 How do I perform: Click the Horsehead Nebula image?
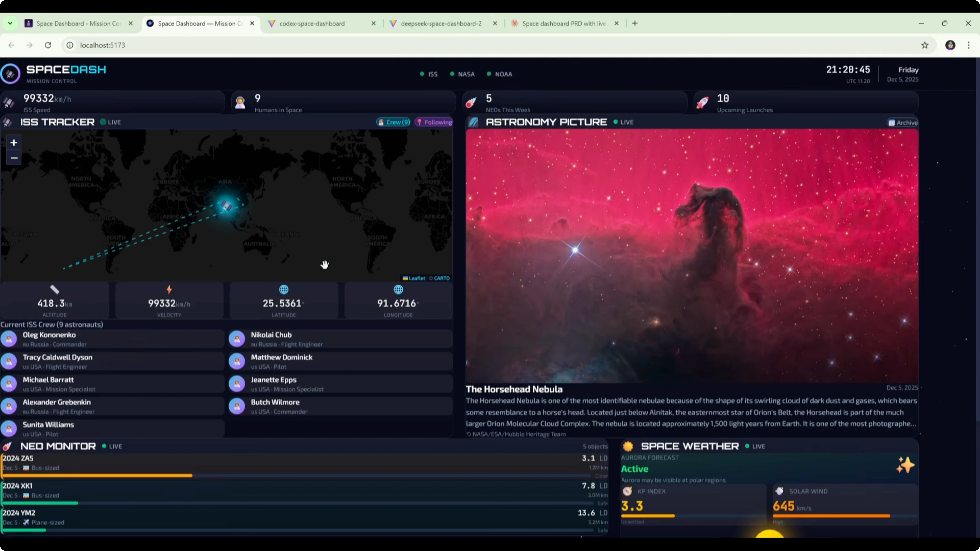(692, 256)
